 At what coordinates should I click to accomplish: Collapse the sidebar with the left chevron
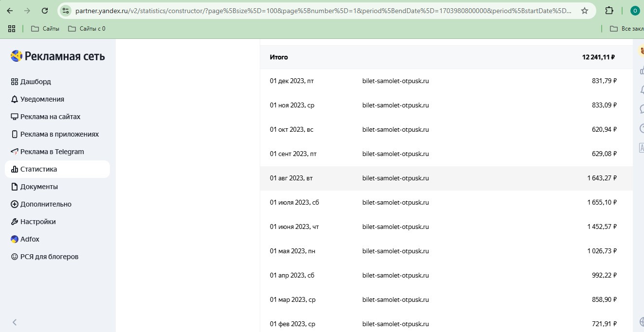[x=15, y=322]
